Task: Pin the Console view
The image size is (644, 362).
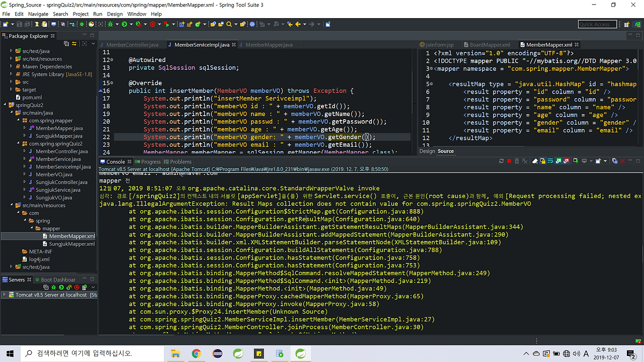Action: coord(576,160)
